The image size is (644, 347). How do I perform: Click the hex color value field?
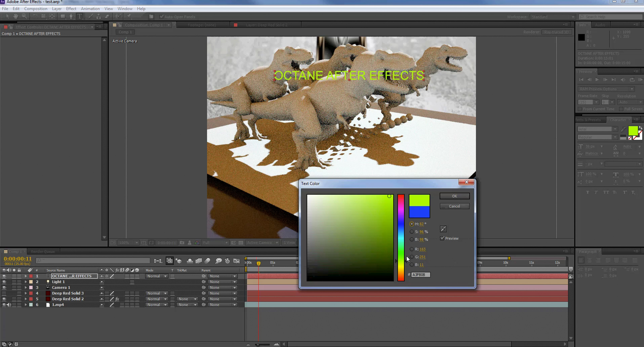click(x=420, y=275)
